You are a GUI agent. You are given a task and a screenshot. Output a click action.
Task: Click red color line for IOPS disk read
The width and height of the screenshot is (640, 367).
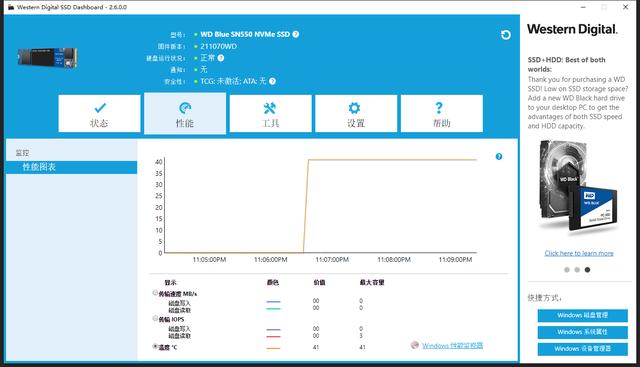coord(273,336)
